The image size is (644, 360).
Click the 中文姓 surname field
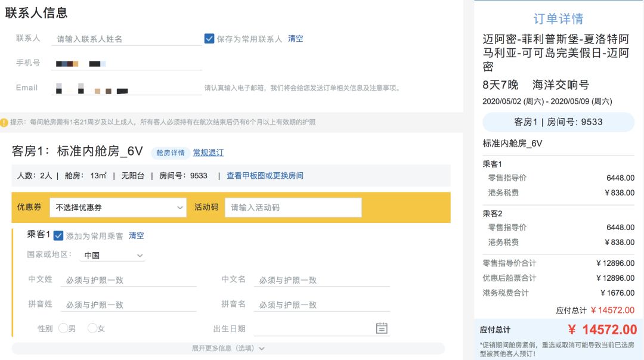click(128, 280)
